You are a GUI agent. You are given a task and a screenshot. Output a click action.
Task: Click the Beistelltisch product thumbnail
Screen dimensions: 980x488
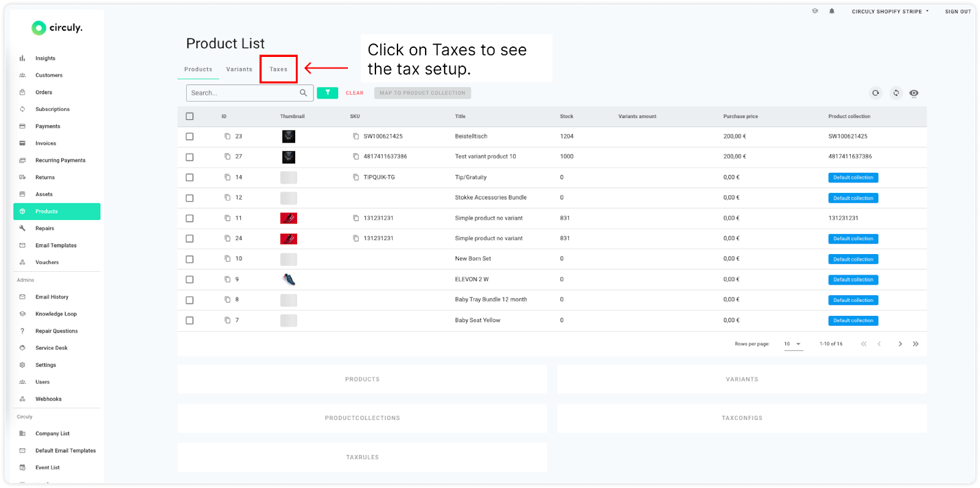point(288,137)
